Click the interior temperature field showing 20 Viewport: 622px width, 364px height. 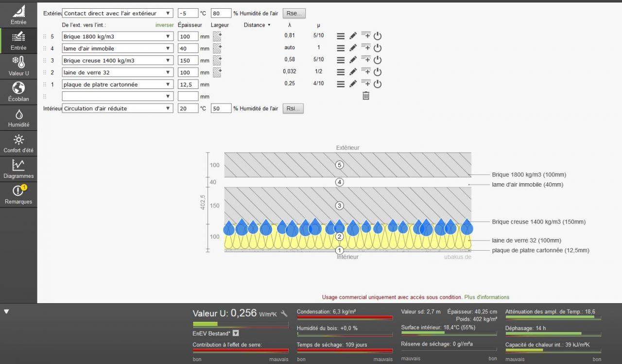pos(188,108)
